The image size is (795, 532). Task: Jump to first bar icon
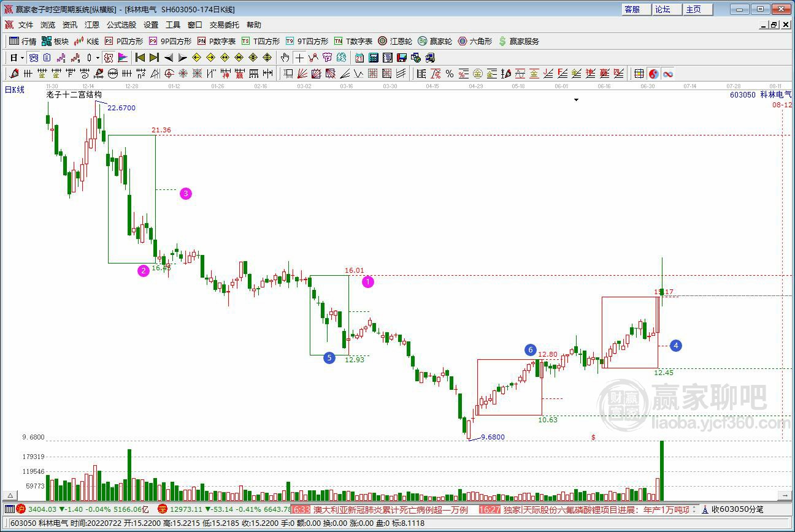[140, 58]
